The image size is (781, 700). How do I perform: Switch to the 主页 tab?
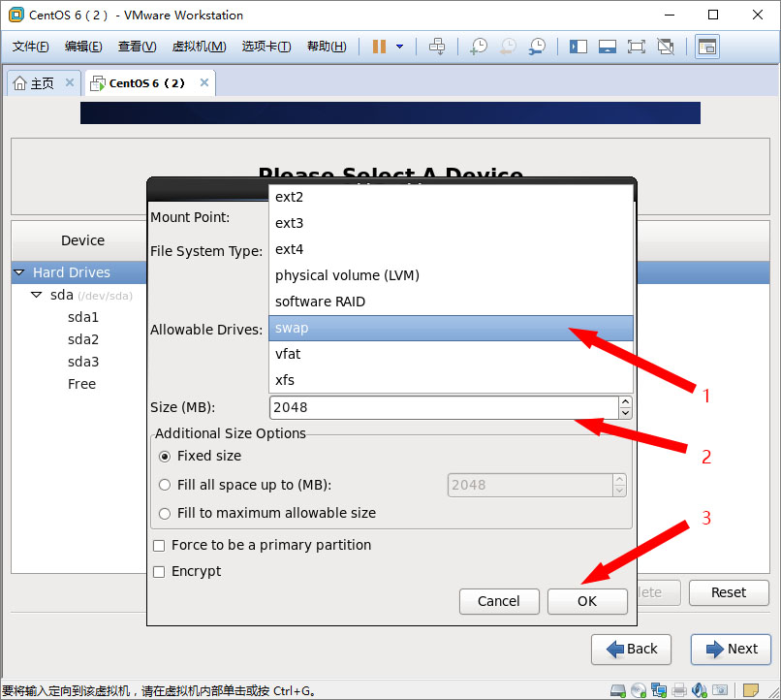[x=35, y=83]
